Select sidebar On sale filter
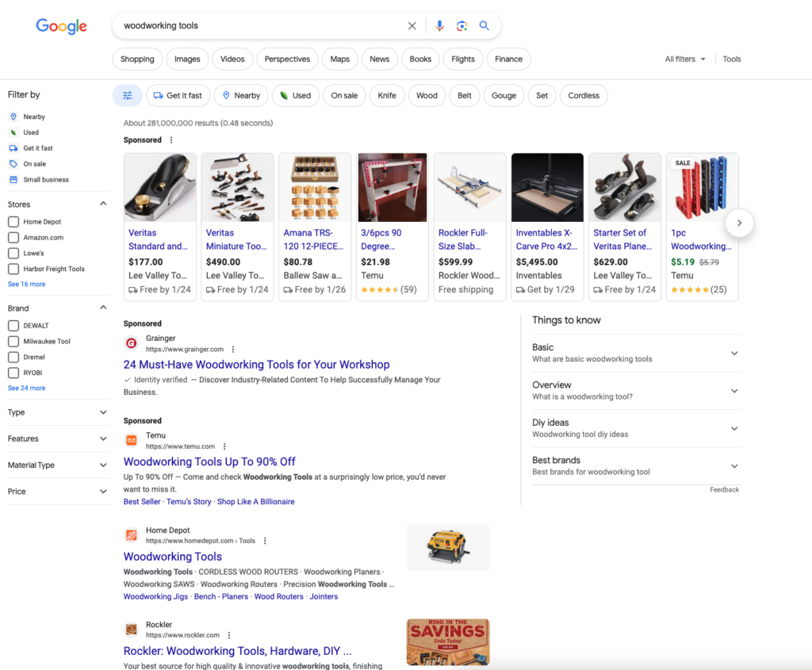Viewport: 812px width, 670px height. [28, 164]
